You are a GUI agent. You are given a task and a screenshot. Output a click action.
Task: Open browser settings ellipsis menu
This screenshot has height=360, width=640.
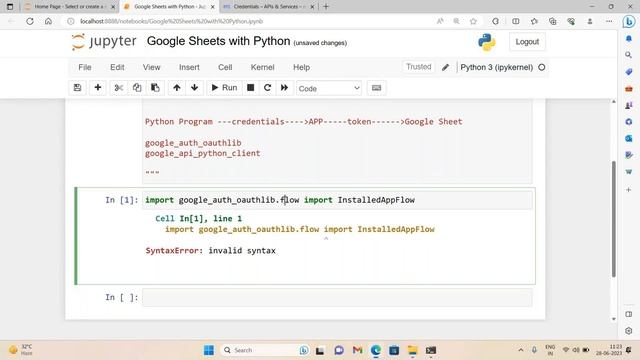(609, 21)
